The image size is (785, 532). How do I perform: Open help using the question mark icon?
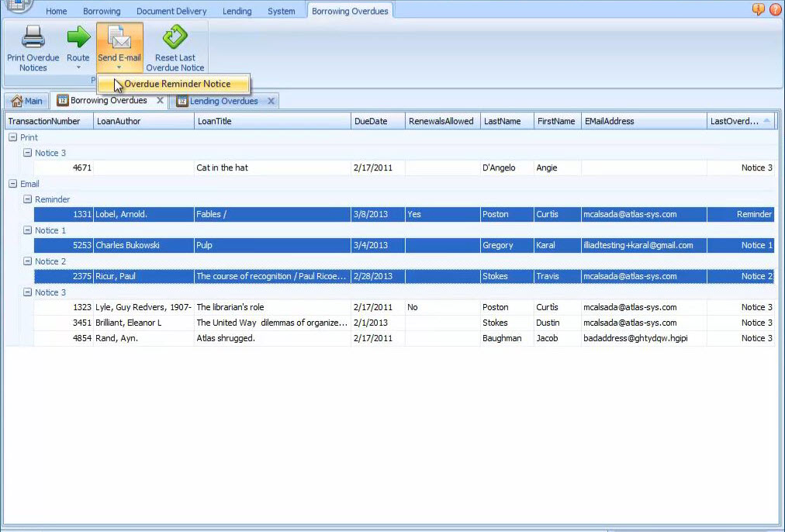pos(758,9)
